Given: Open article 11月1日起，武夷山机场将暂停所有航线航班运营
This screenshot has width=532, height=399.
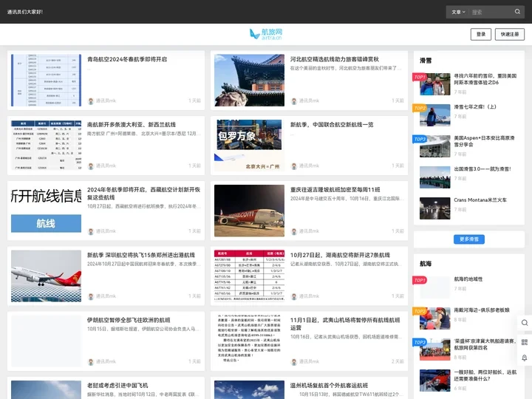Looking at the screenshot, I should [x=345, y=324].
